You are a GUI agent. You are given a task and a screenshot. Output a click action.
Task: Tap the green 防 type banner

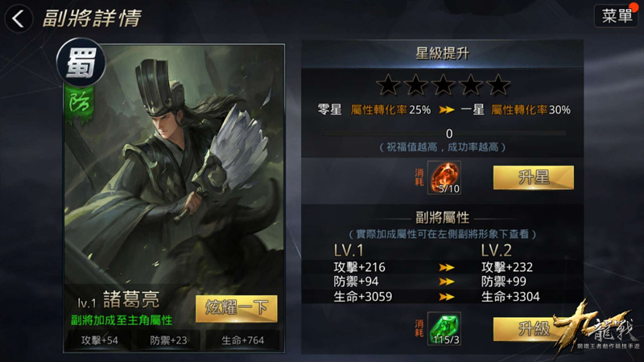coord(79,105)
